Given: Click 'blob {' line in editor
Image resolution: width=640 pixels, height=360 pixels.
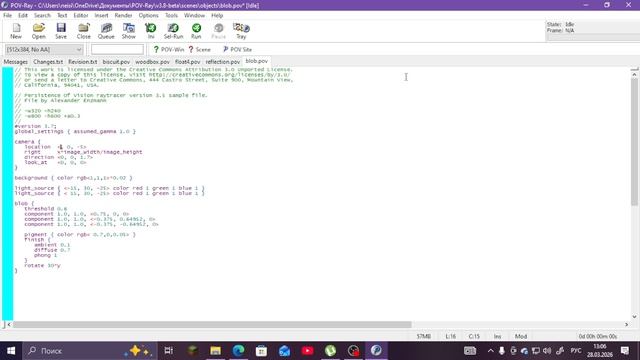Looking at the screenshot, I should [x=24, y=203].
